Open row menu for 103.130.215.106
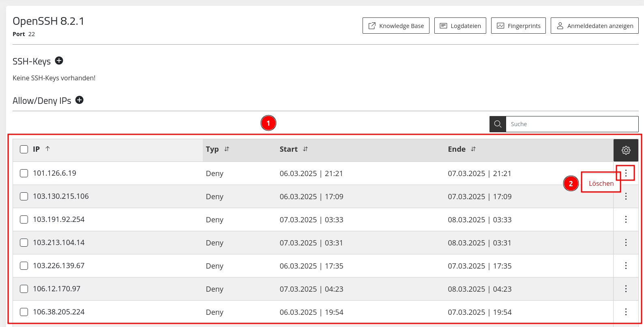 pyautogui.click(x=626, y=196)
